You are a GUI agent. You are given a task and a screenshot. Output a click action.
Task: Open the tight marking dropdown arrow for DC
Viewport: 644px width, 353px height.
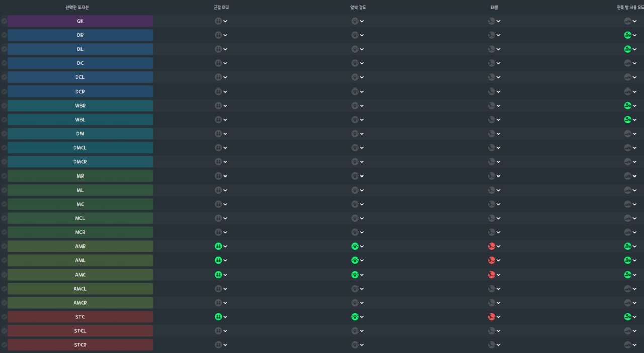click(x=225, y=63)
